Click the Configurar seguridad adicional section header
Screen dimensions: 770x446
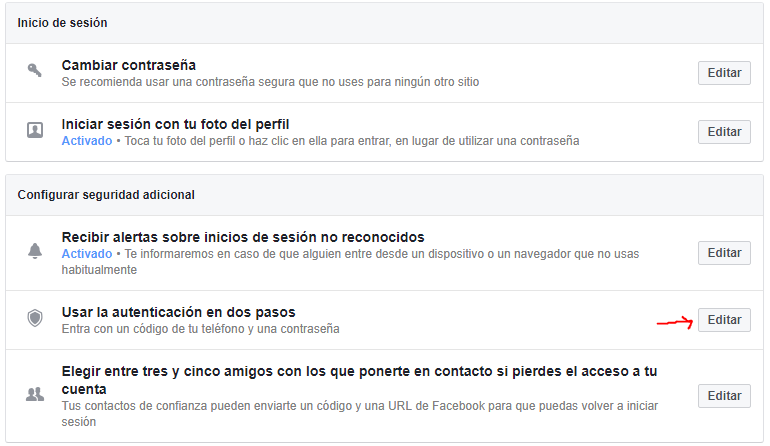click(x=106, y=195)
